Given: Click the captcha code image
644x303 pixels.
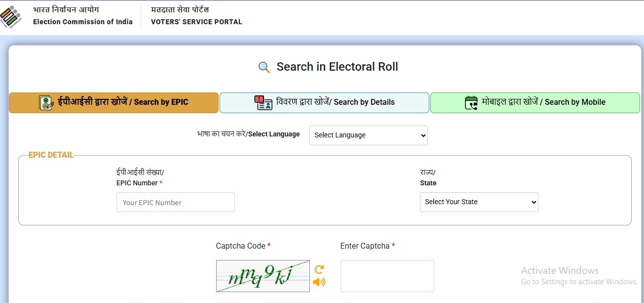Looking at the screenshot, I should pos(263,276).
